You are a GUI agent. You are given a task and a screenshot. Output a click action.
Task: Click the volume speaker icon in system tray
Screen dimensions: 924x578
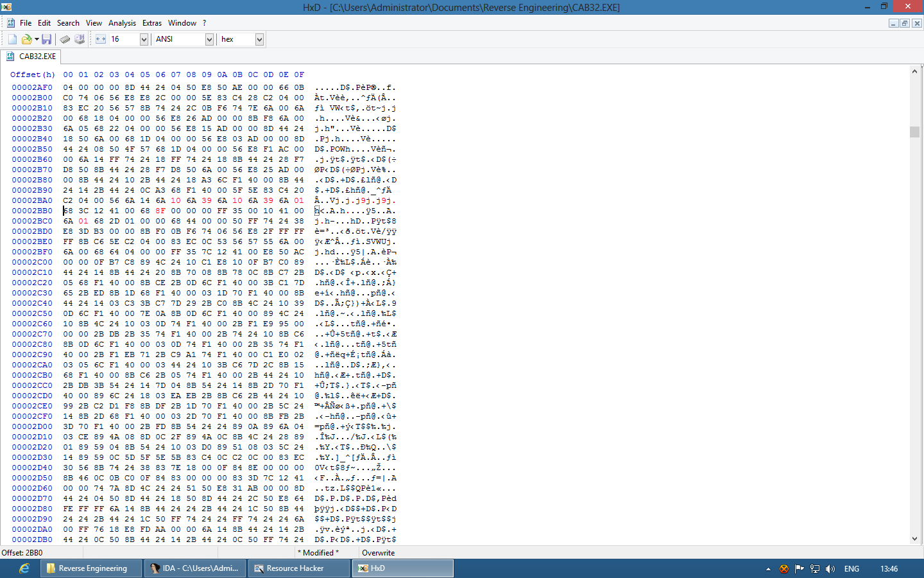click(830, 568)
